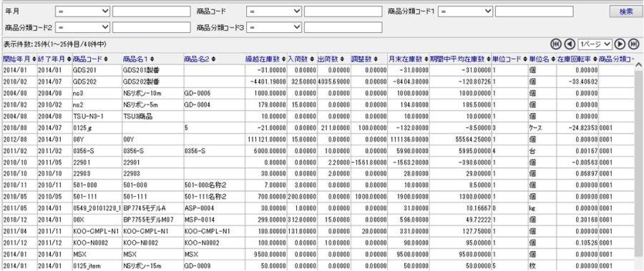This screenshot has width=644, height=271.
Task: Select the 00Y product code cell
Action: pos(97,139)
